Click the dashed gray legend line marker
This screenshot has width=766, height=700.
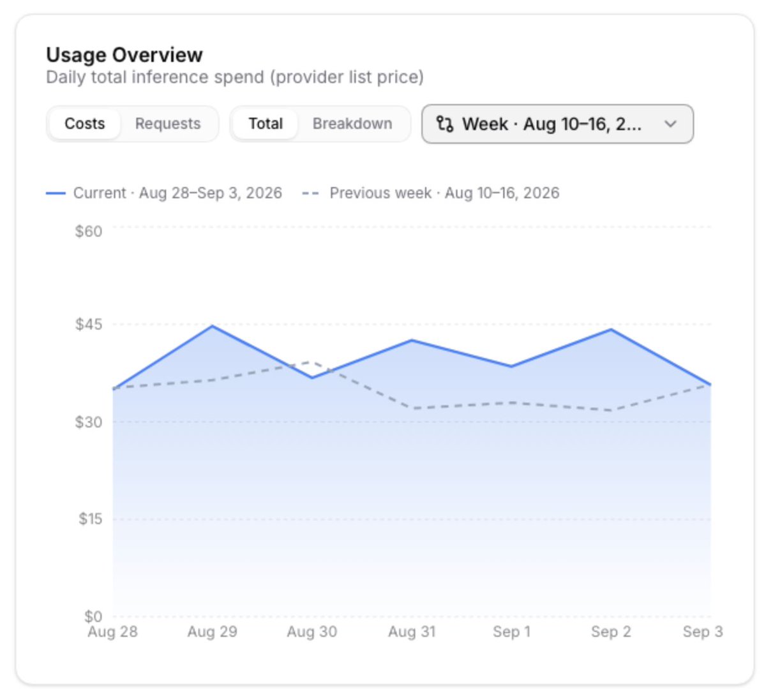tap(310, 193)
